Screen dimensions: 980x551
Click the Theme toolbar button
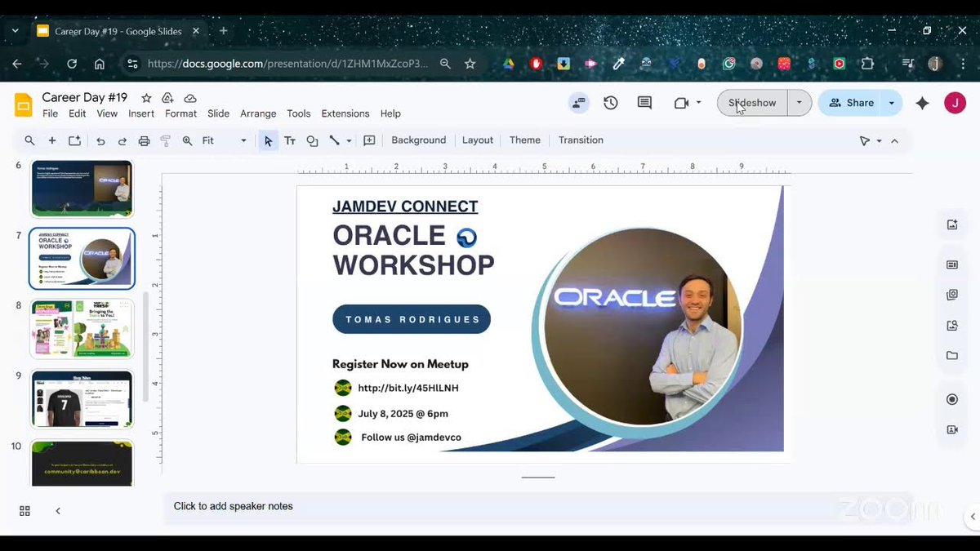pos(525,140)
